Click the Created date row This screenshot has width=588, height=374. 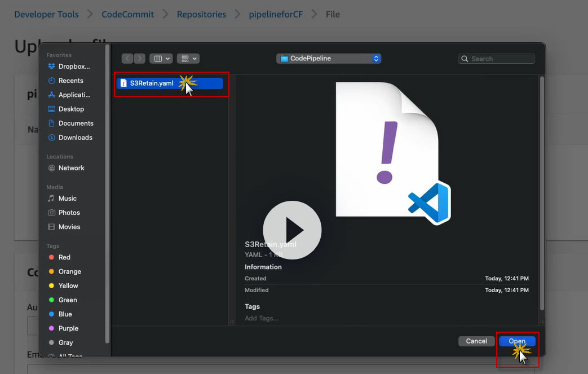387,278
